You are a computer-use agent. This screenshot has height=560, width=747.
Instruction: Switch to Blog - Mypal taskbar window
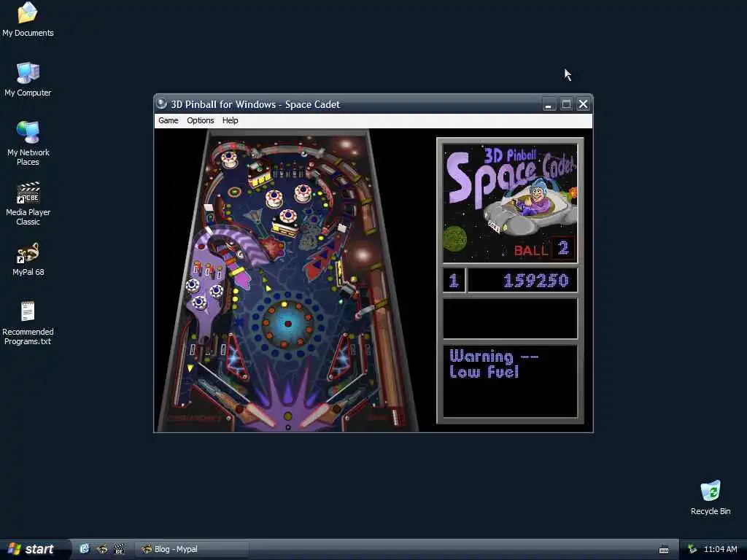[191, 549]
